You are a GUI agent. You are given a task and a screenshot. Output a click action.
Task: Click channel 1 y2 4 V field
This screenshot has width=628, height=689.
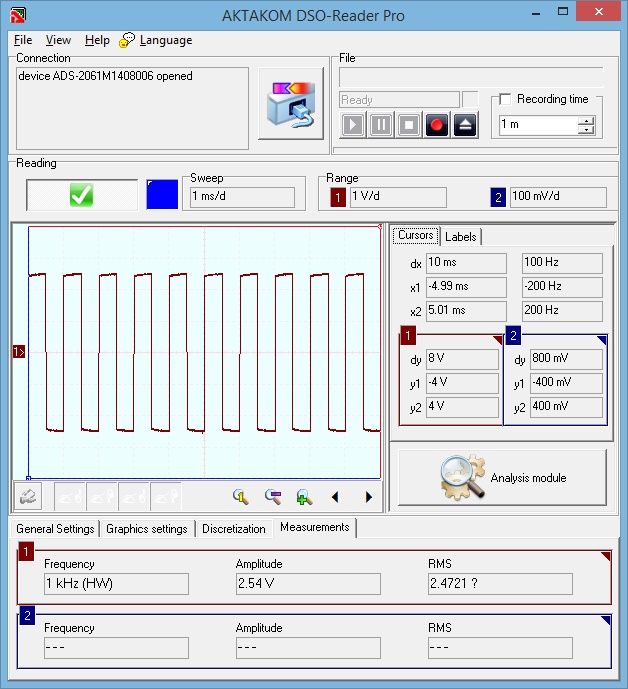pyautogui.click(x=462, y=406)
